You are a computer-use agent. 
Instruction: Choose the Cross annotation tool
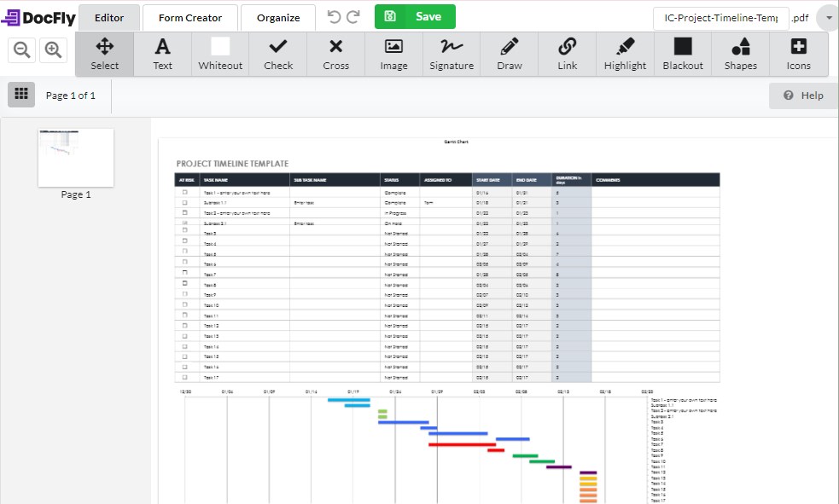335,54
